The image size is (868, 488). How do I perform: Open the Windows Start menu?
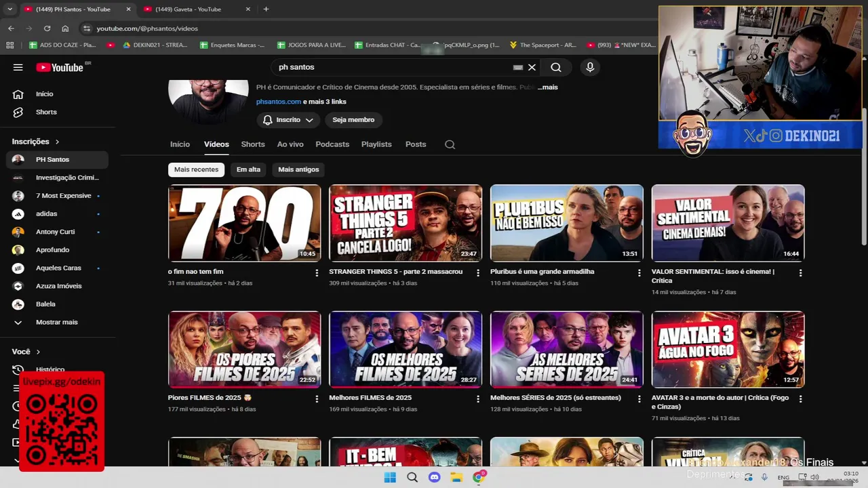[390, 477]
